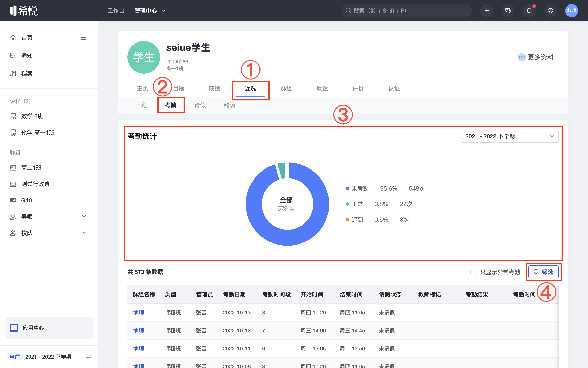This screenshot has width=588, height=368.
Task: Click the 筛选 filter button
Action: pyautogui.click(x=543, y=272)
